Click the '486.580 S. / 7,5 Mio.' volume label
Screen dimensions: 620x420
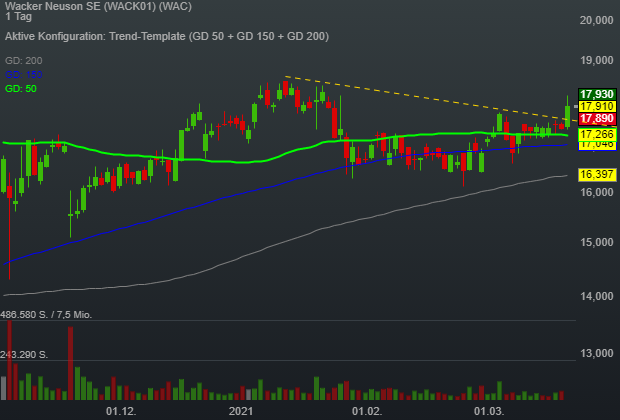click(x=46, y=315)
